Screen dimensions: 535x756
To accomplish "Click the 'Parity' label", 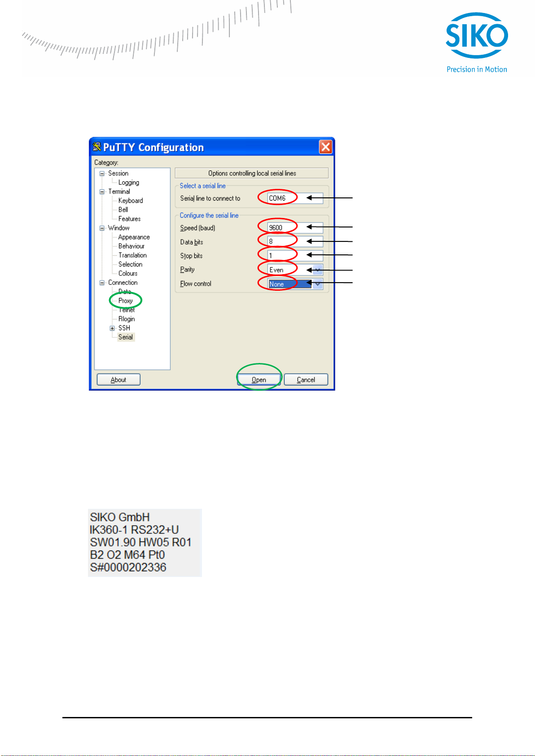I will tap(187, 270).
